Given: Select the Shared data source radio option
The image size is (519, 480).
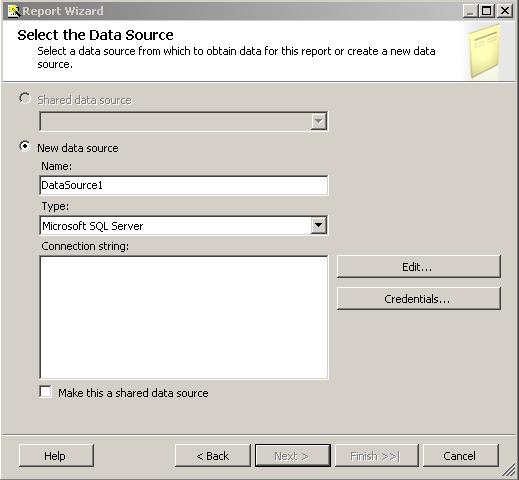Looking at the screenshot, I should tap(25, 98).
